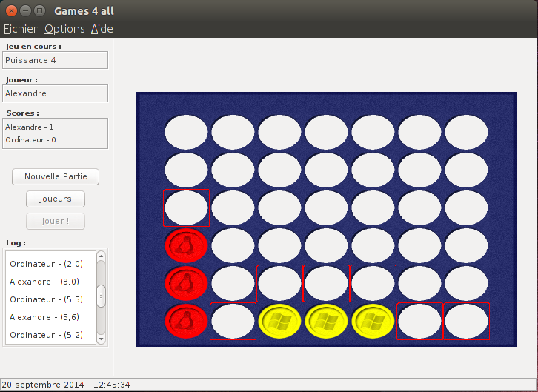Click the Joueurs button

tap(56, 199)
